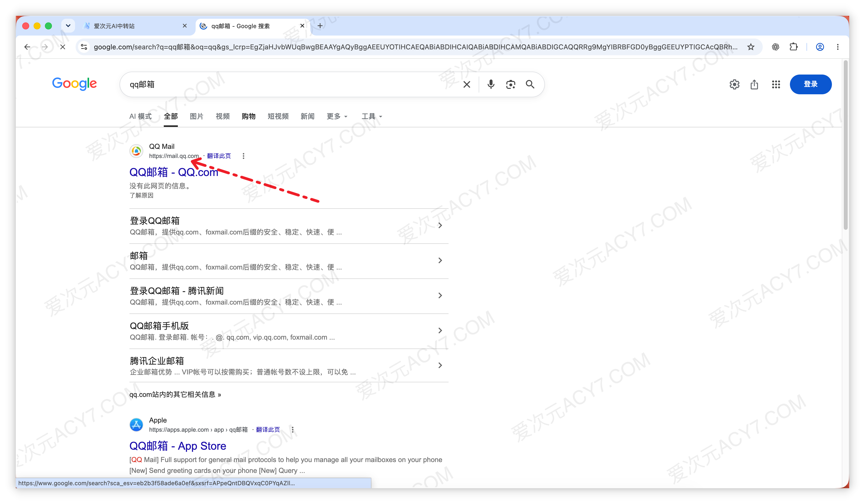Switch to 购物 results
The image size is (865, 504).
click(248, 116)
